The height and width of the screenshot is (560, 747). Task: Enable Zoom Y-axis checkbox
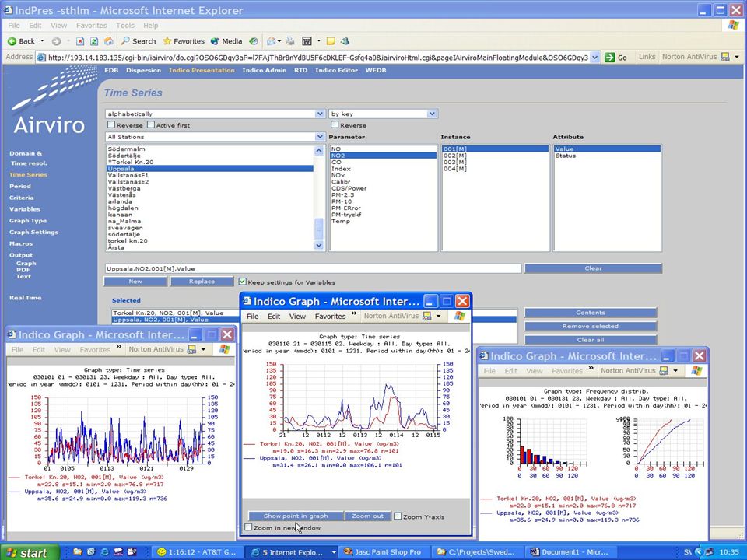[398, 516]
